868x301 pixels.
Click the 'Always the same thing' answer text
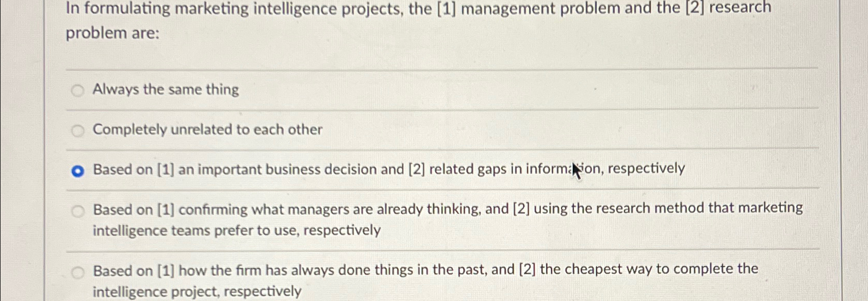(165, 90)
